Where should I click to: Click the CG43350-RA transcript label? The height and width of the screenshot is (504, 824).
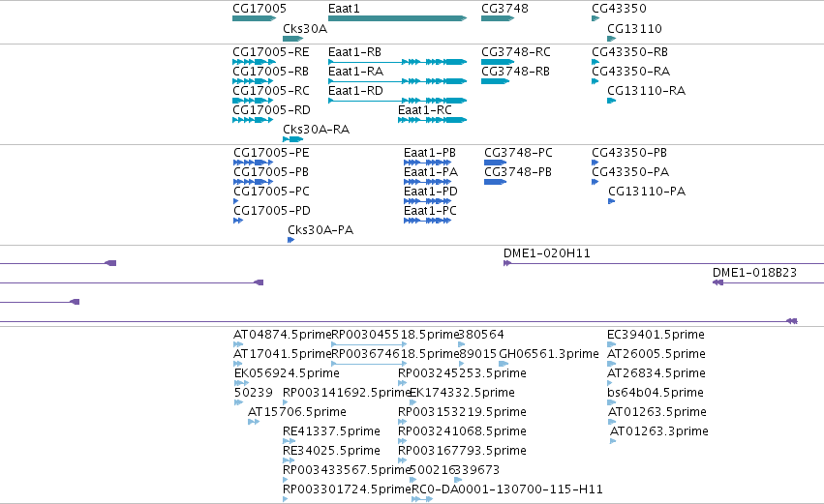(x=631, y=72)
